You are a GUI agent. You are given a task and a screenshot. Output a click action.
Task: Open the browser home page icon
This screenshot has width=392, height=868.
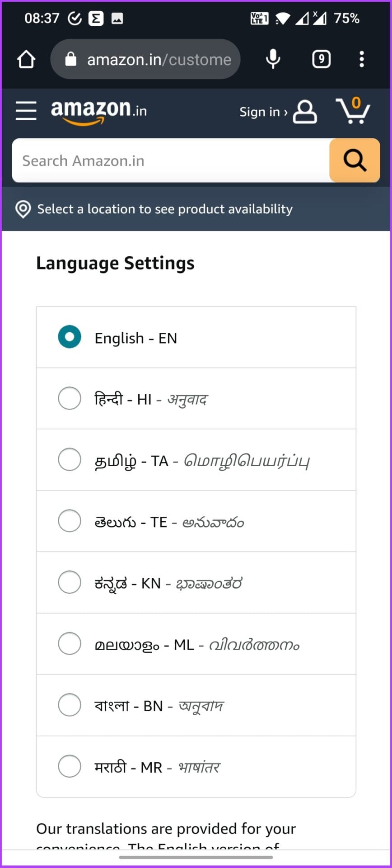tap(26, 59)
